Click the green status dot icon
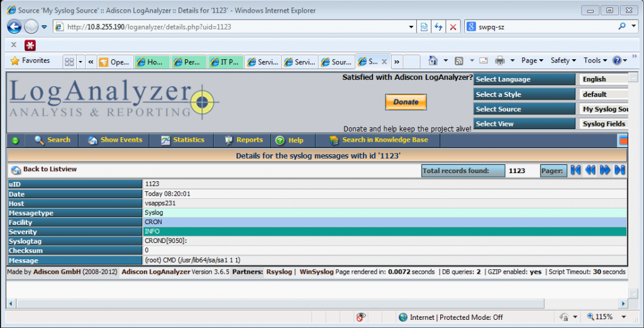 point(16,141)
